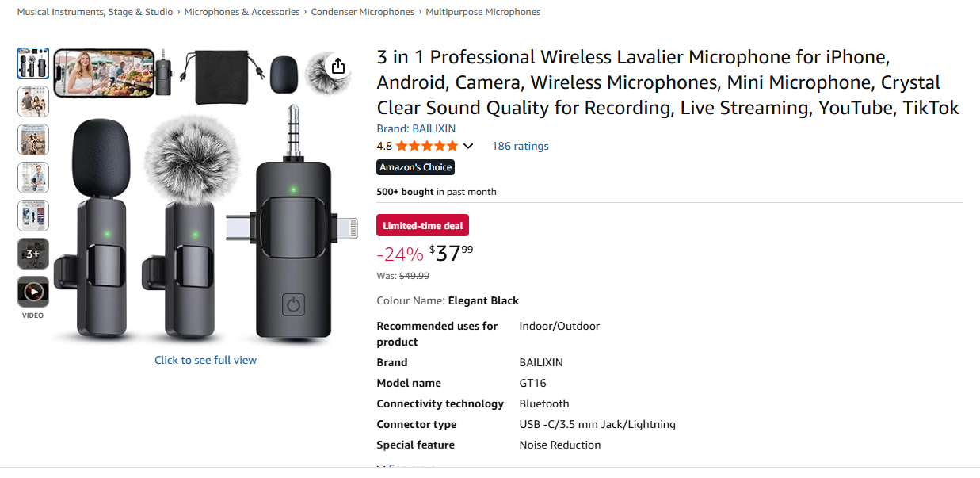View all 186 ratings
Image resolution: width=980 pixels, height=478 pixels.
(520, 146)
